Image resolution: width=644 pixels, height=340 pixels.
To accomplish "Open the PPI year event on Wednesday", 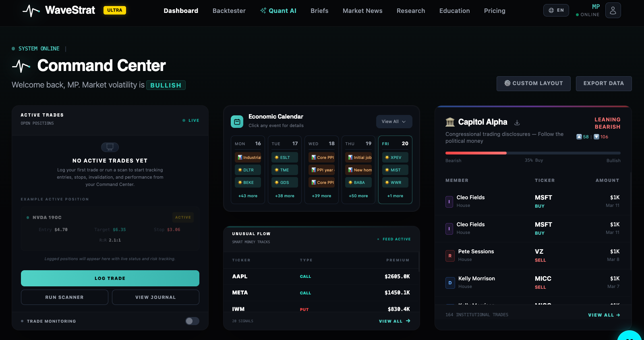I will [321, 170].
